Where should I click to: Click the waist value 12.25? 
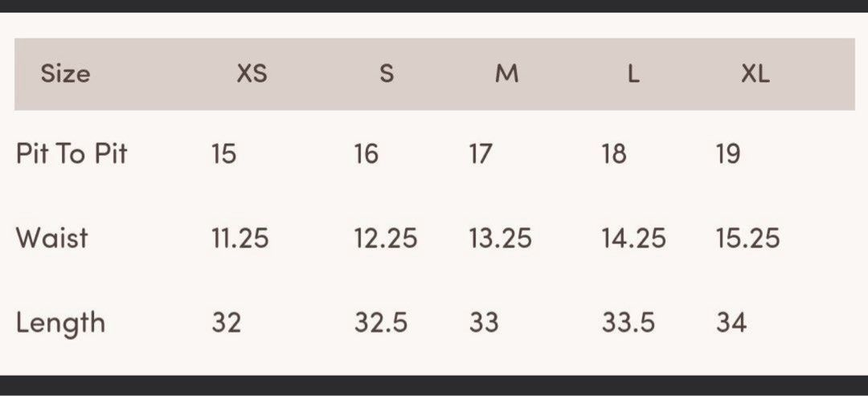point(385,239)
